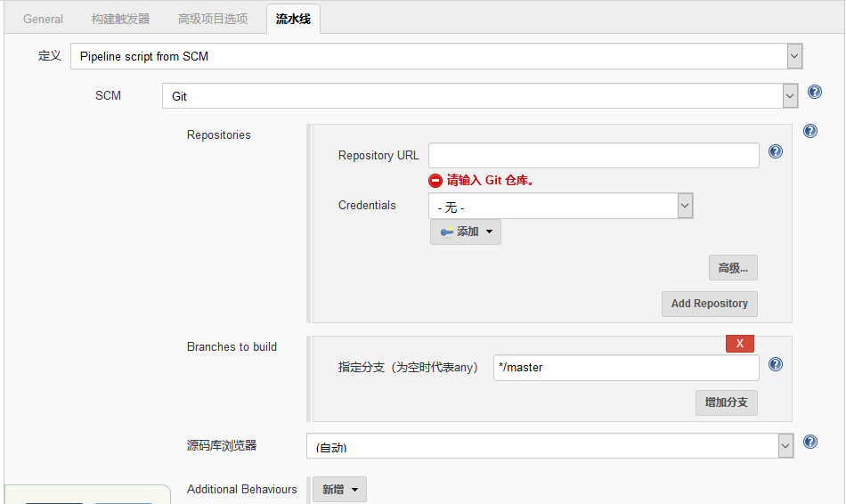Click the Branches to build label
This screenshot has height=504, width=846.
coord(232,347)
